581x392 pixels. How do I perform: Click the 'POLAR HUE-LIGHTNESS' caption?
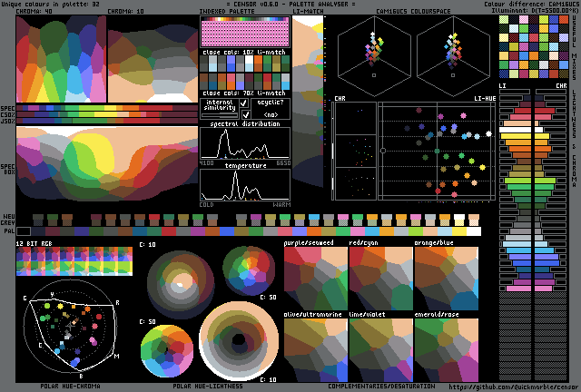pos(208,386)
